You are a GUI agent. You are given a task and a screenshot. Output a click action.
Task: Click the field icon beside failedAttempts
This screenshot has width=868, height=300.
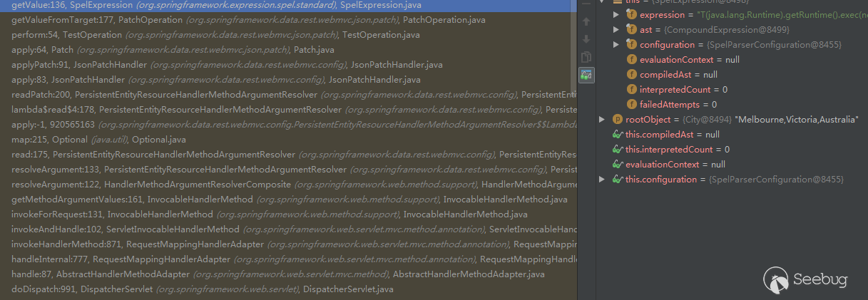631,105
